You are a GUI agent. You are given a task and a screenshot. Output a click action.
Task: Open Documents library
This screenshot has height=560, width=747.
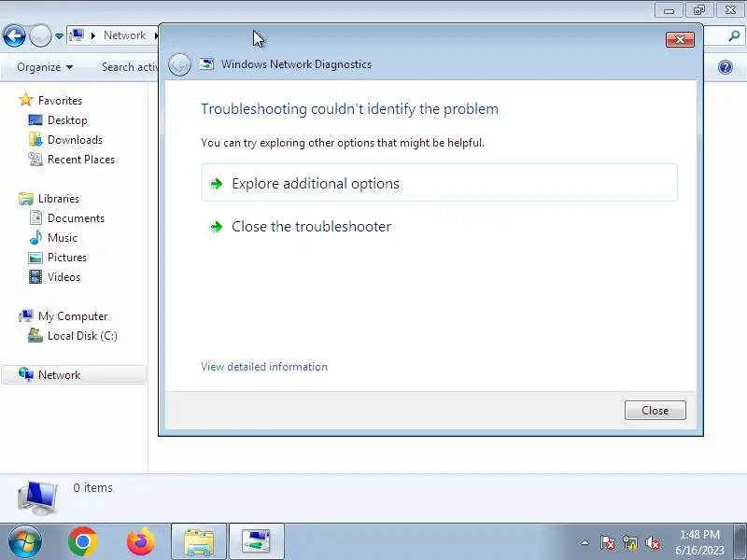coord(76,218)
